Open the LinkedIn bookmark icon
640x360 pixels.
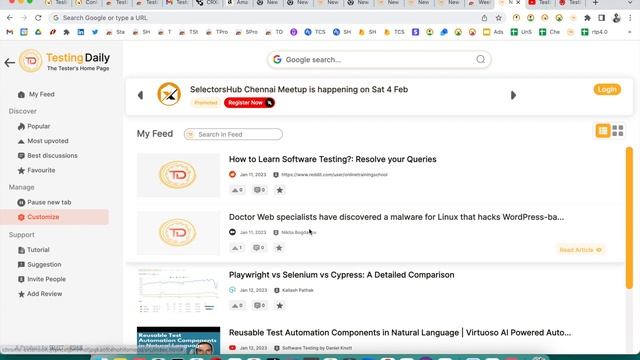[81, 32]
